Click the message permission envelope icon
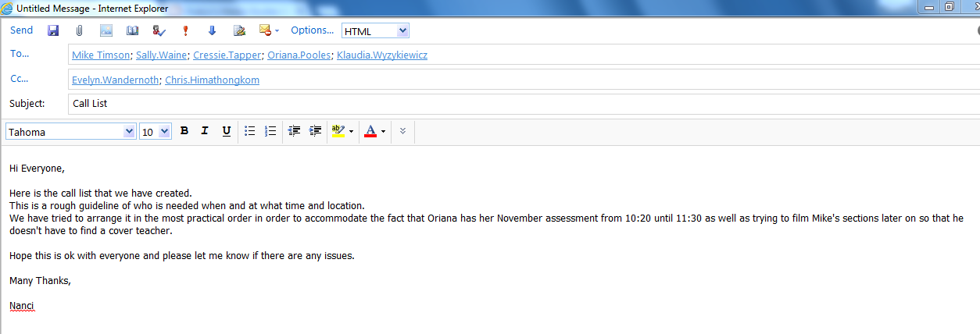Screen dimensions: 980x334 point(265,30)
